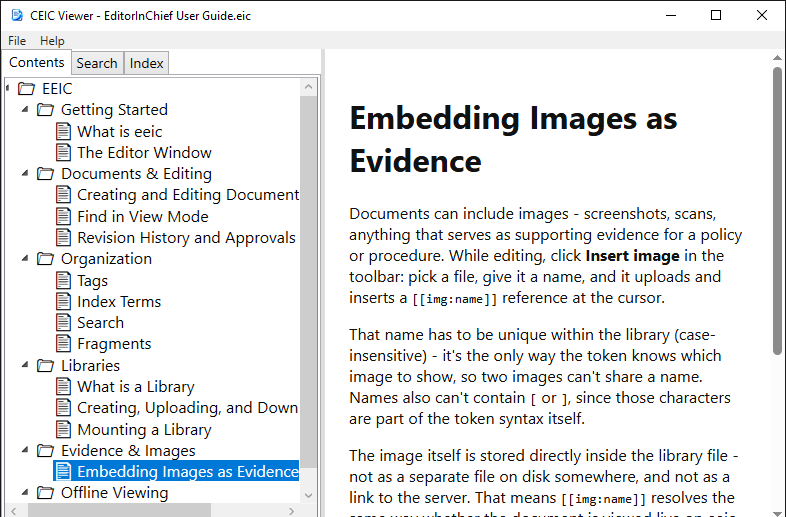Viewport: 786px width, 517px height.
Task: Open Creating, Uploading, and Down topic
Action: point(188,408)
